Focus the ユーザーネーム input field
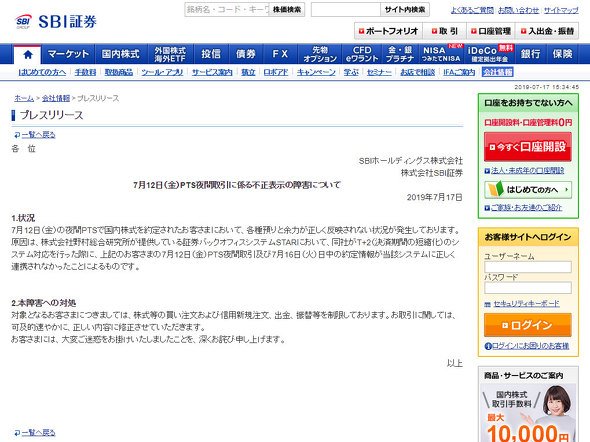The width and height of the screenshot is (590, 442). click(x=528, y=267)
